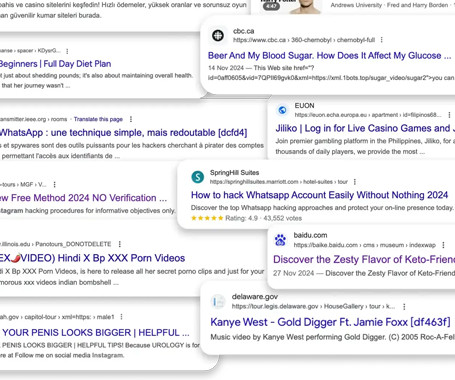Click the Translate this page link
This screenshot has height=380, width=455.
click(x=98, y=119)
